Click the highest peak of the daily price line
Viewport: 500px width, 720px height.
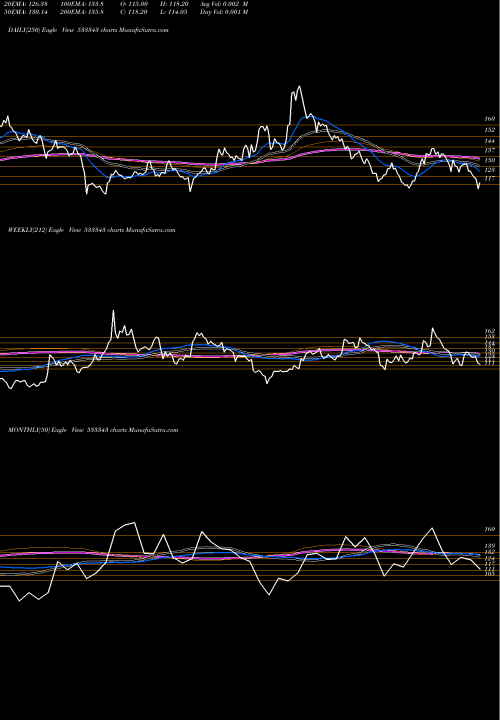point(299,86)
